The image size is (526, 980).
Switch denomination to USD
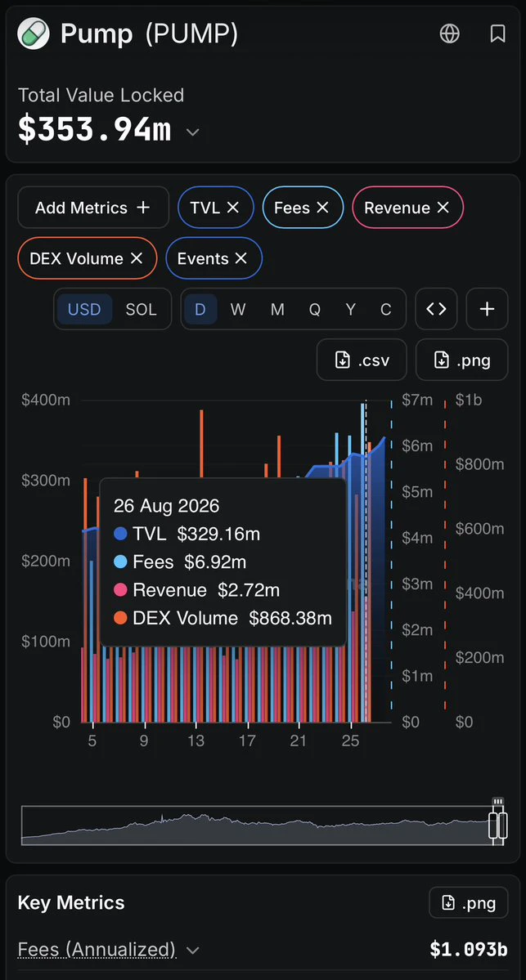point(84,309)
